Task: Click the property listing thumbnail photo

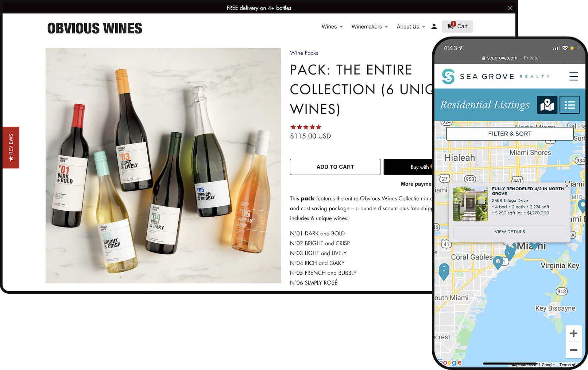Action: 470,204
